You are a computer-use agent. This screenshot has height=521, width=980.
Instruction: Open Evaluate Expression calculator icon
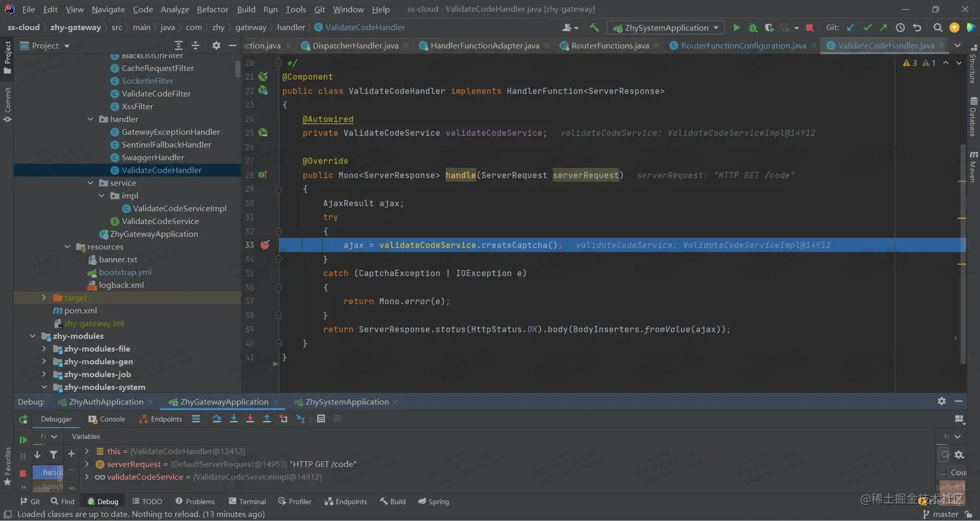point(321,419)
